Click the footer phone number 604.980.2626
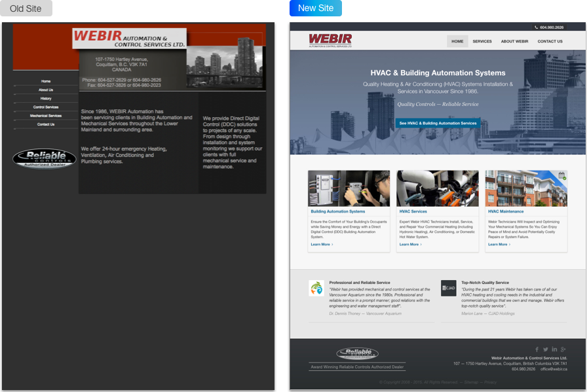Viewport: 587px width, 392px height. click(x=523, y=369)
